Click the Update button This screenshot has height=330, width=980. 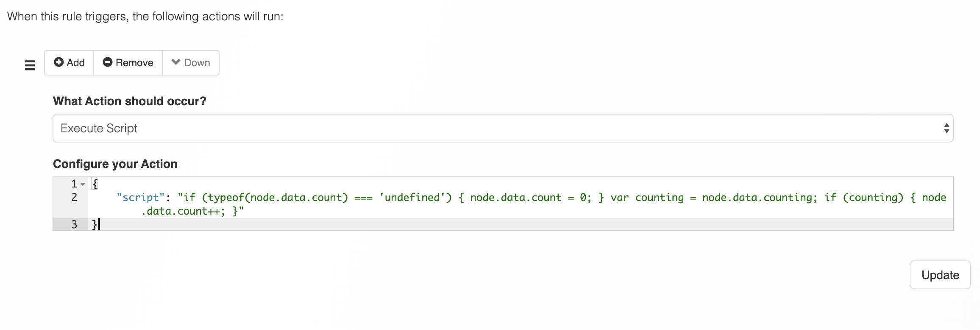940,275
